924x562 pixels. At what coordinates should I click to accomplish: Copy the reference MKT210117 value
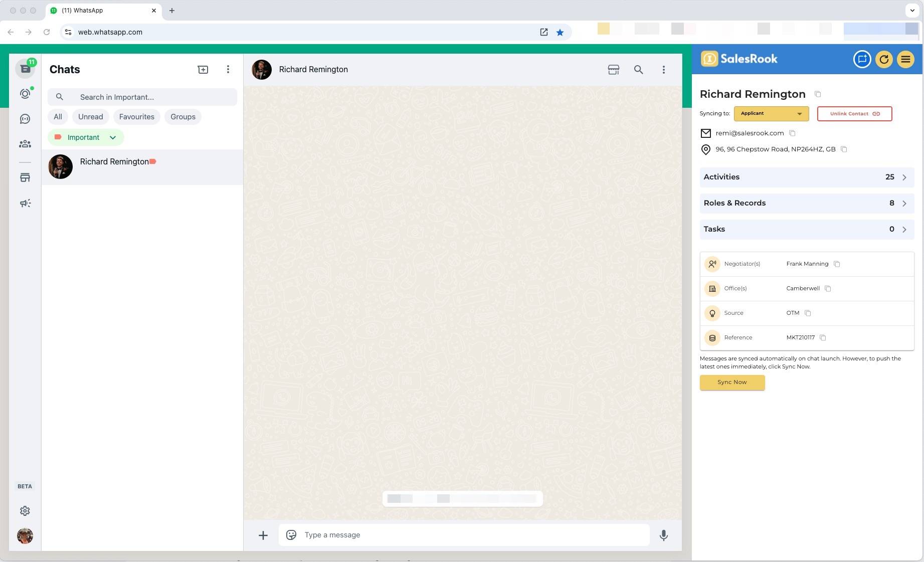823,338
